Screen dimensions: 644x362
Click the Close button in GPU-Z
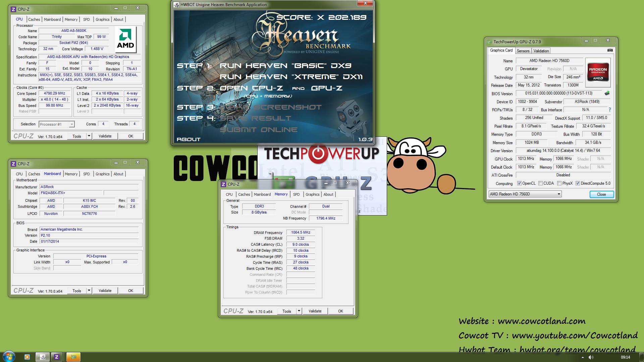pyautogui.click(x=601, y=194)
